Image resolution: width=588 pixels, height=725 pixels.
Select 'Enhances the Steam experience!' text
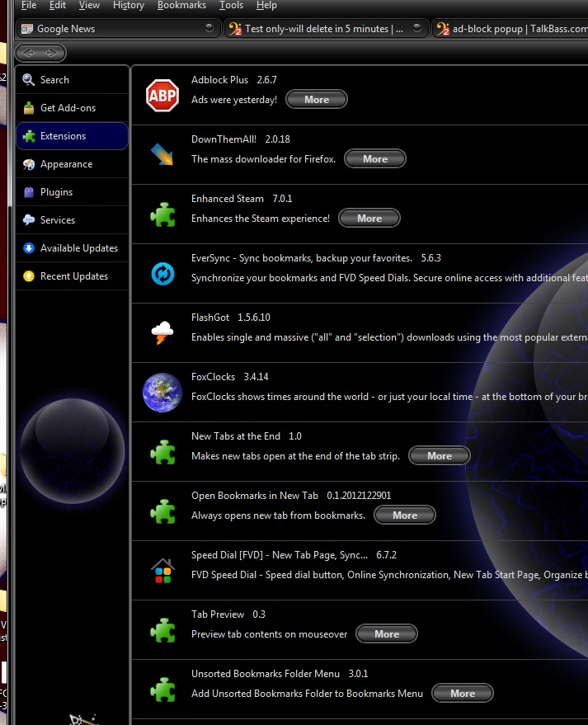tap(261, 219)
